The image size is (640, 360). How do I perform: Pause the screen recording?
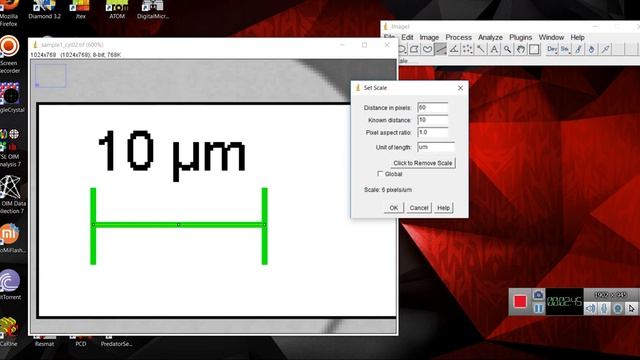point(538,309)
